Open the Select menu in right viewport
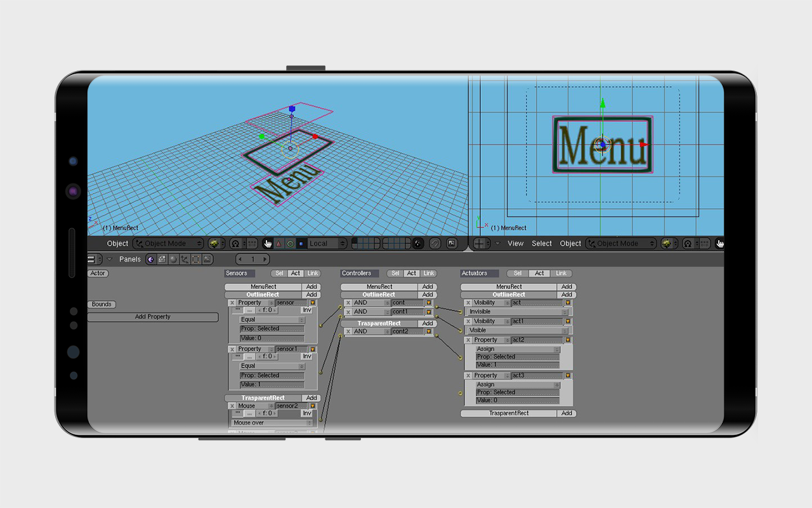 pyautogui.click(x=542, y=243)
